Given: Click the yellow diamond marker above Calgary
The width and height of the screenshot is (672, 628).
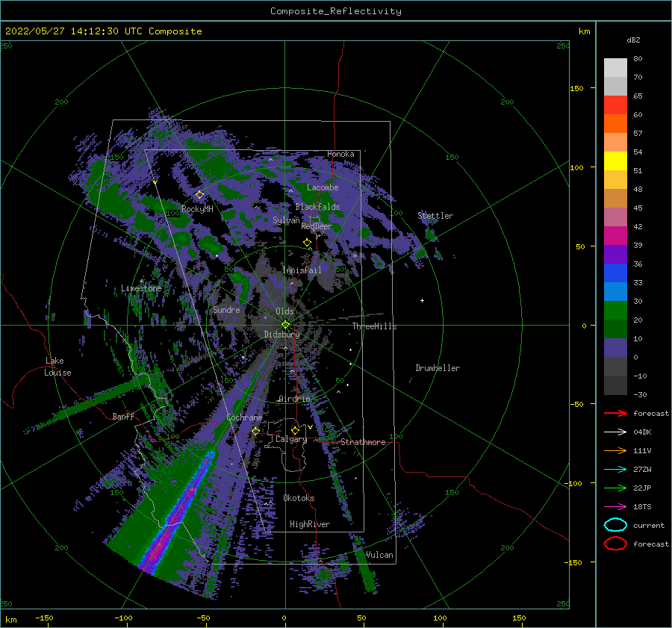Looking at the screenshot, I should (x=295, y=430).
